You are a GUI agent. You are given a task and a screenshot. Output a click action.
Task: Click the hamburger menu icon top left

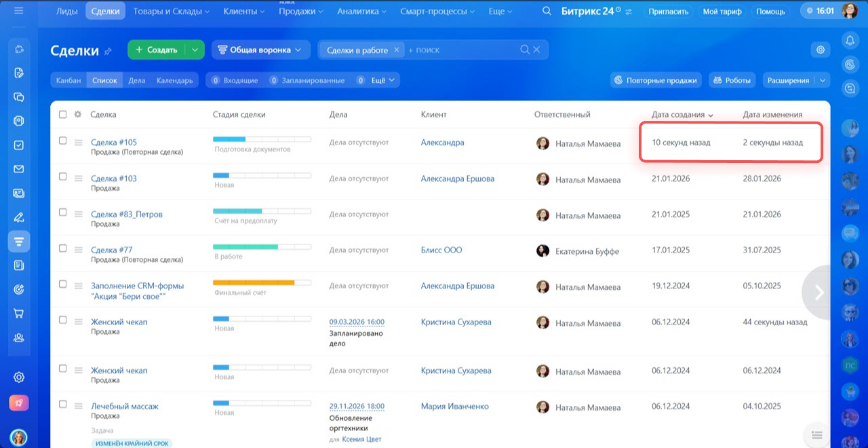click(x=18, y=11)
